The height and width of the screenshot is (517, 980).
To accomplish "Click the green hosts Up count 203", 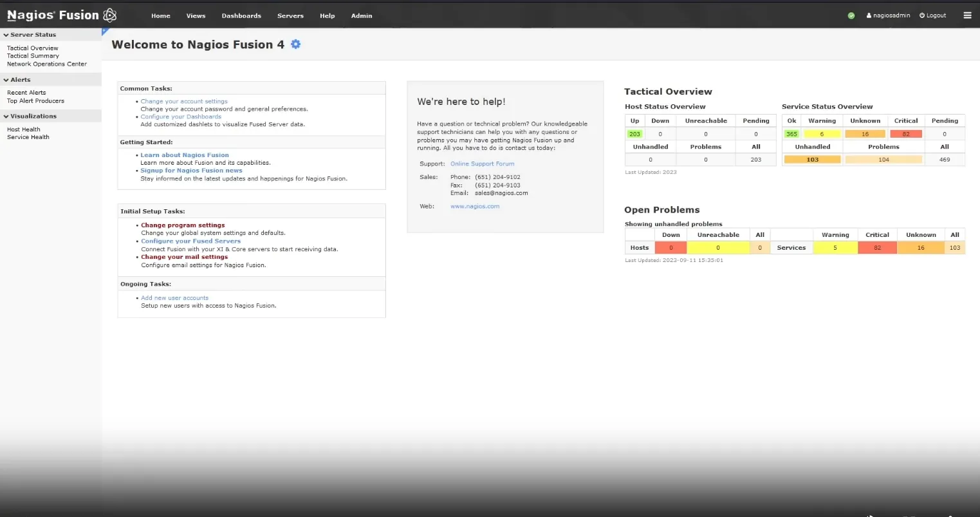I will click(x=634, y=134).
